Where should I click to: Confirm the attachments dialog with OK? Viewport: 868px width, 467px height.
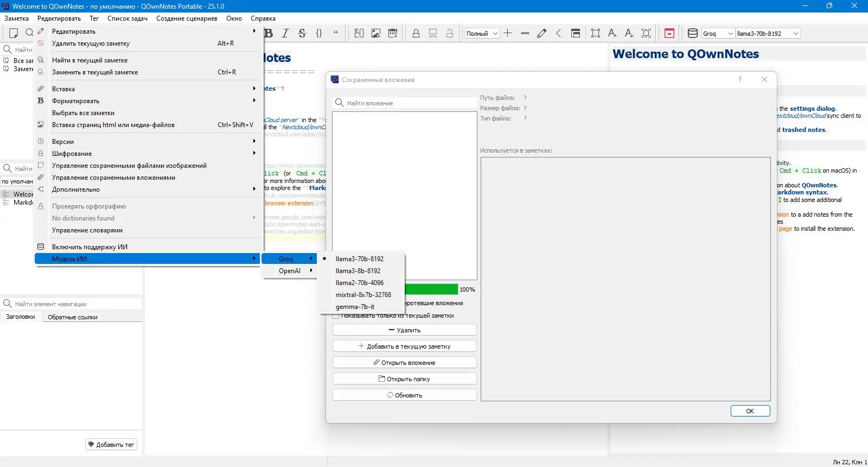(x=750, y=411)
